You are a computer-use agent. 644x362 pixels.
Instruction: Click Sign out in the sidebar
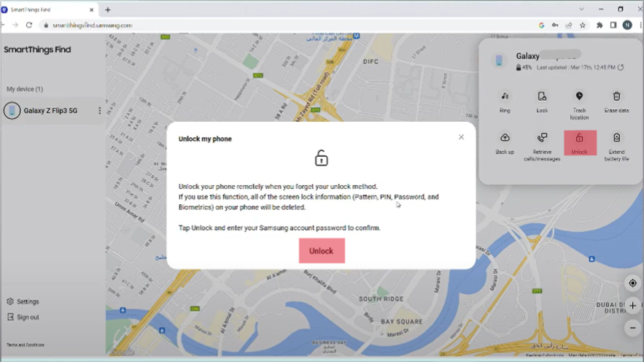click(23, 317)
